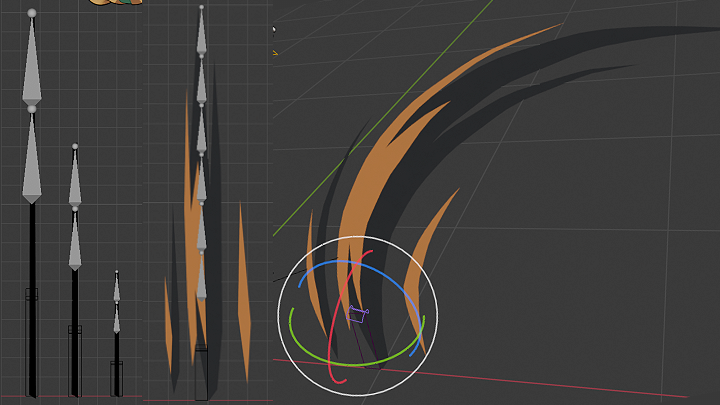Screen dimensions: 720x405
Task: Select upper bone of the tallest armature
Action: [32, 60]
